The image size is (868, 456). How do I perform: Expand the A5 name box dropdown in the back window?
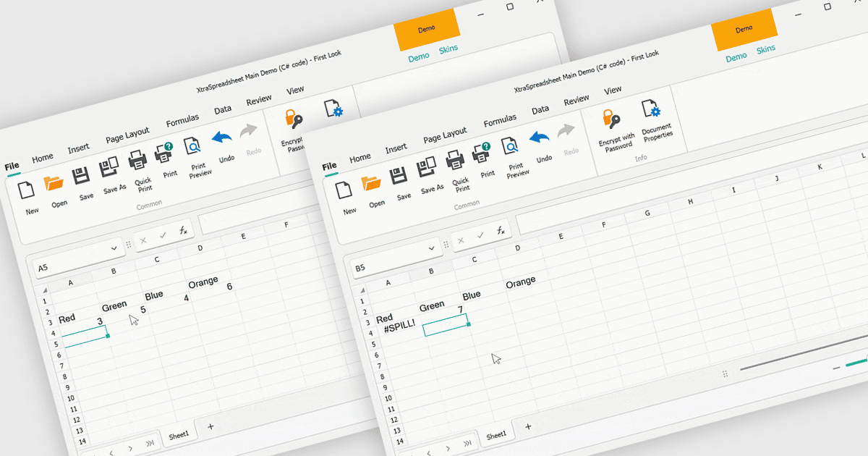click(x=114, y=248)
